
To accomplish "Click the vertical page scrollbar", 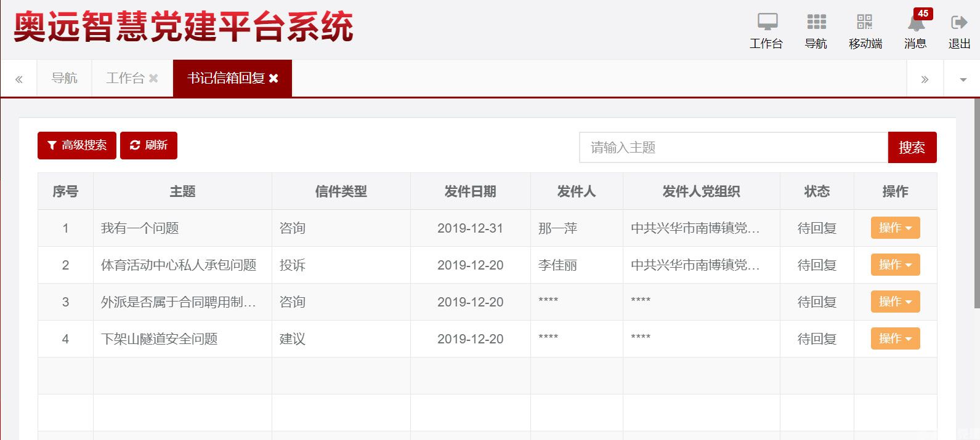I will [976, 203].
